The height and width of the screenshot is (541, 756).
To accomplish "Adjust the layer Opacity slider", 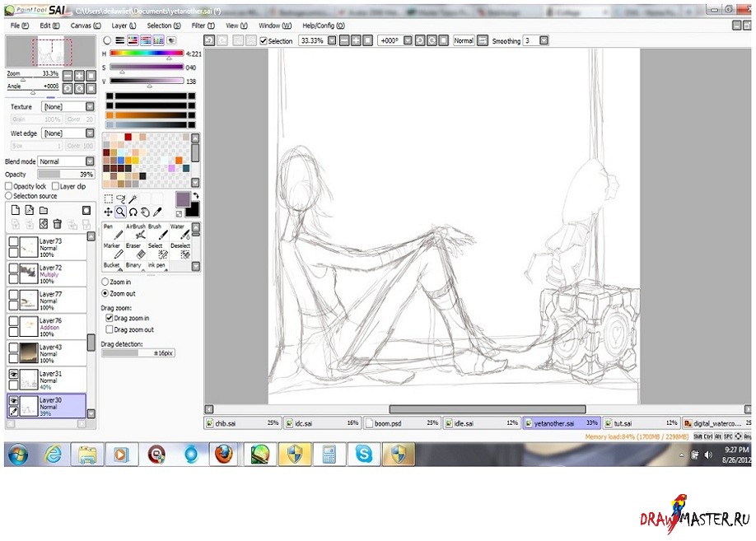I will tap(66, 174).
